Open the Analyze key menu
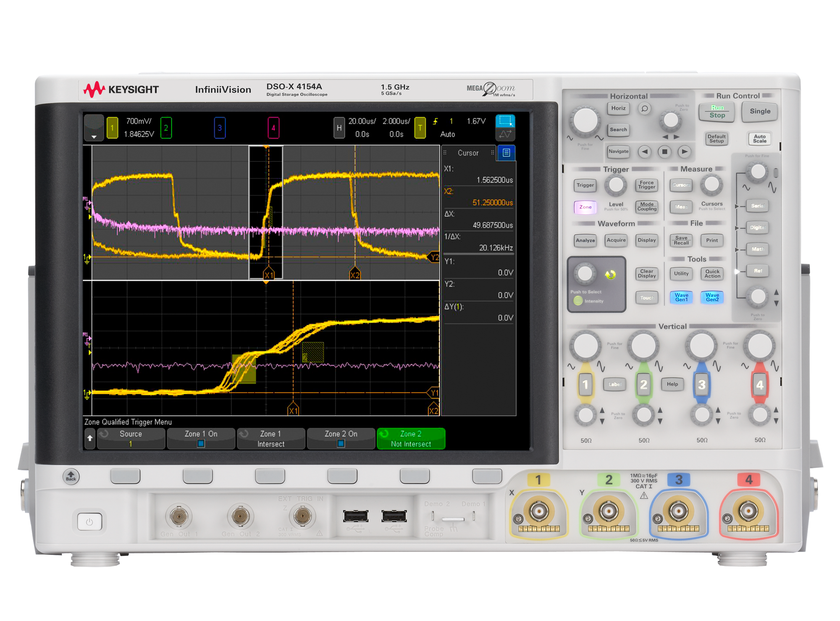 (x=585, y=240)
